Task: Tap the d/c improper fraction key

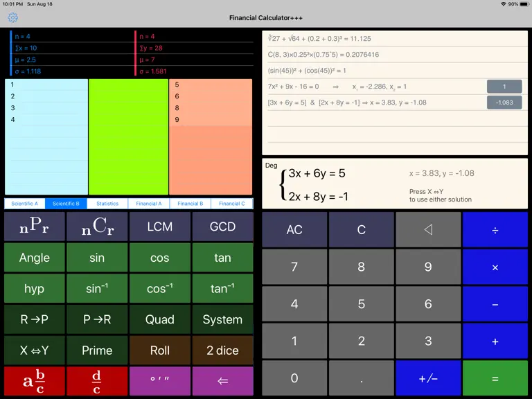Action: (x=97, y=381)
